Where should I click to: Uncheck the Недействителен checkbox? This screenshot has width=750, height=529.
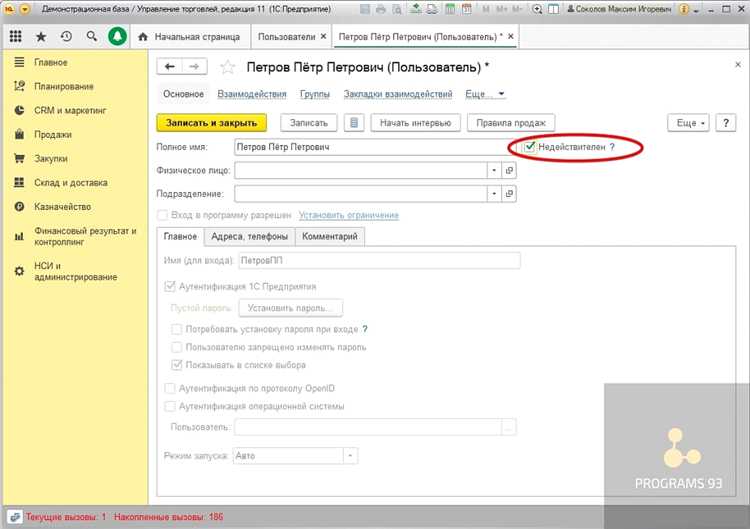coord(529,146)
